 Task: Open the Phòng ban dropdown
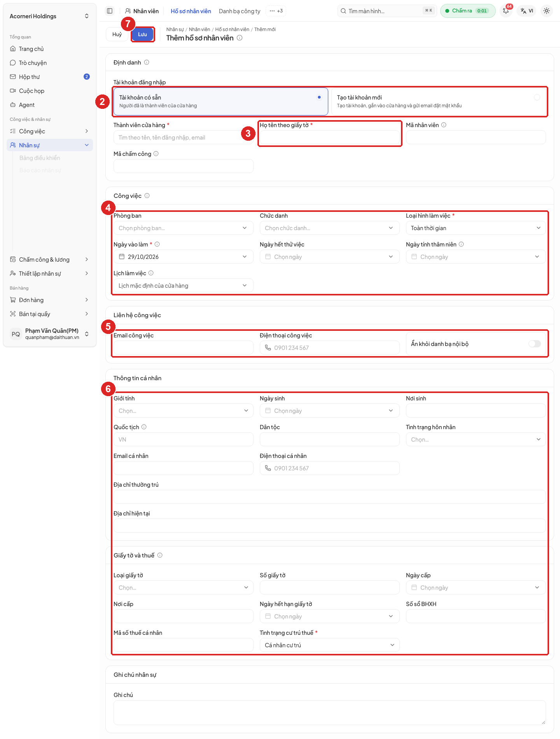tap(184, 228)
